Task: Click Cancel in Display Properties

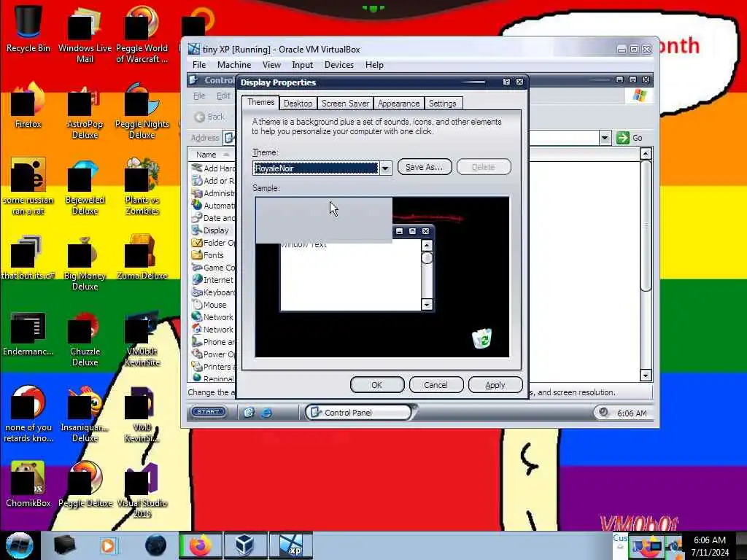Action: [436, 385]
